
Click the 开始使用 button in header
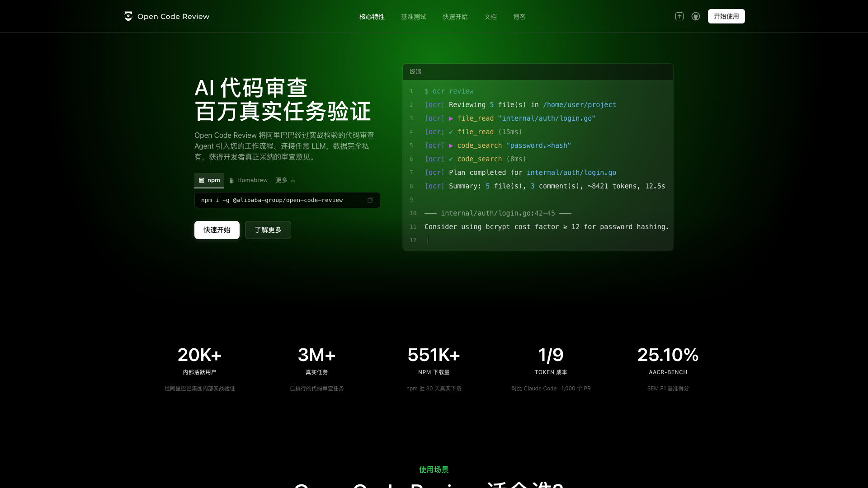click(x=726, y=16)
